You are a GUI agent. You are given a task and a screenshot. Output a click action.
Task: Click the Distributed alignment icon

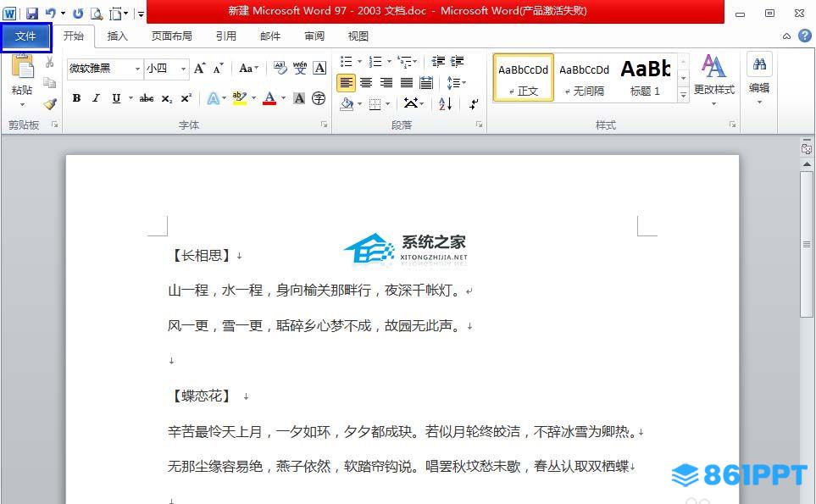(x=426, y=83)
